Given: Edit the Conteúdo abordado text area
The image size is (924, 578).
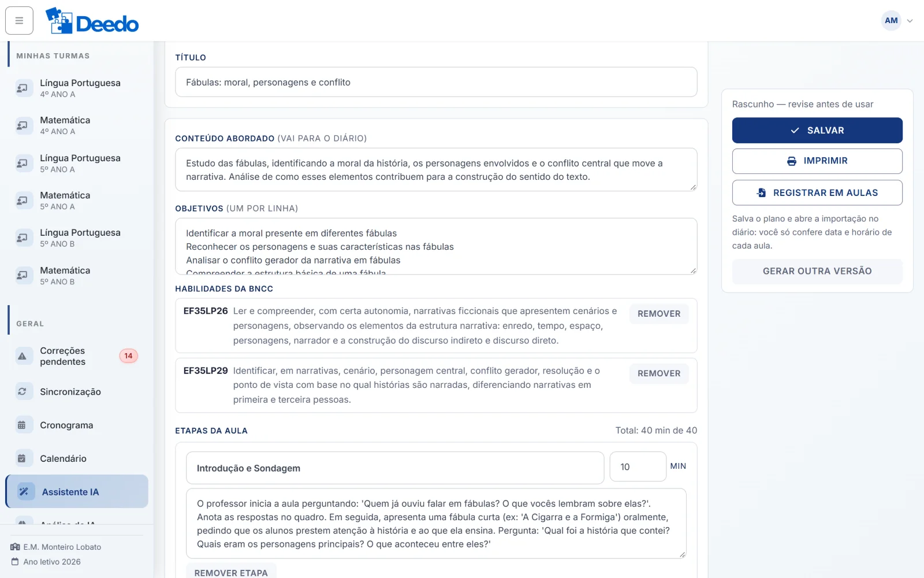Looking at the screenshot, I should (436, 170).
